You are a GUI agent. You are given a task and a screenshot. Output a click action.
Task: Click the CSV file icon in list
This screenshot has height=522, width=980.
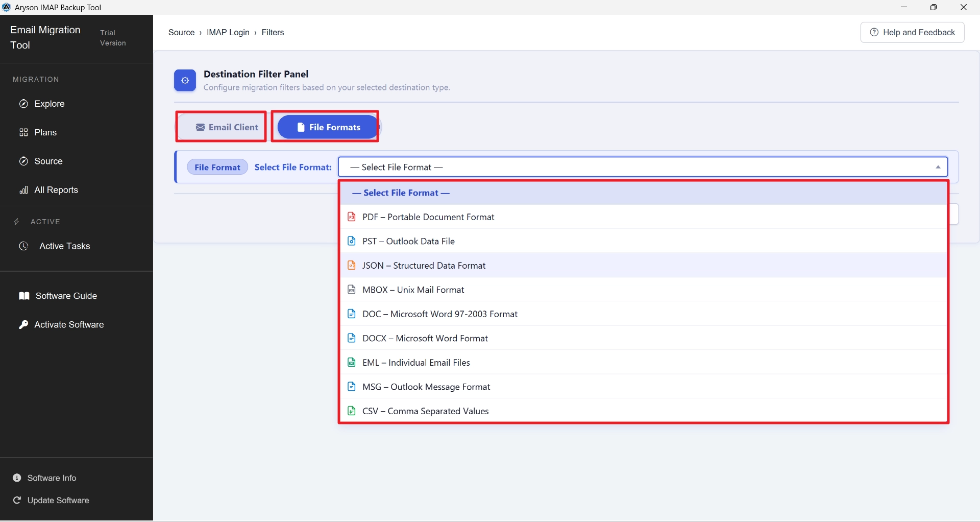[351, 411]
